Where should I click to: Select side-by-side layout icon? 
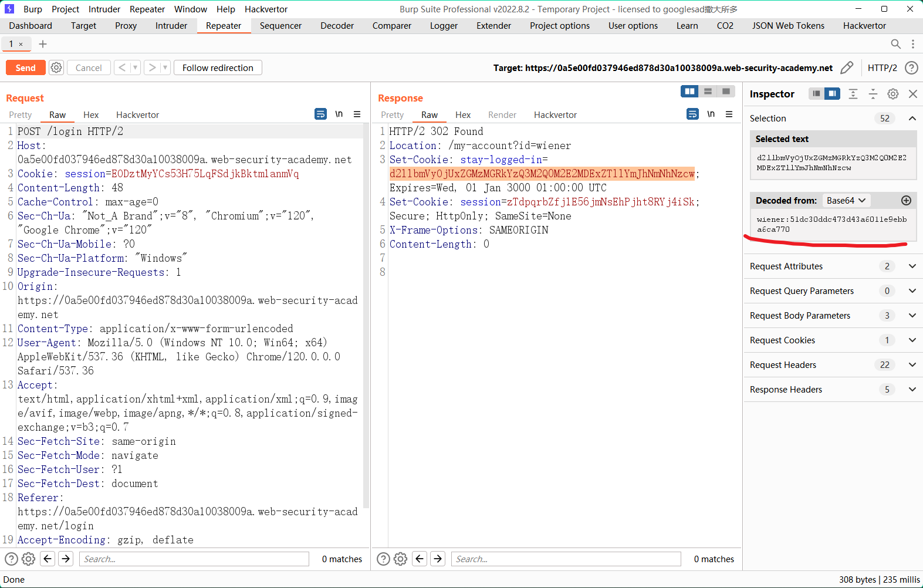689,91
